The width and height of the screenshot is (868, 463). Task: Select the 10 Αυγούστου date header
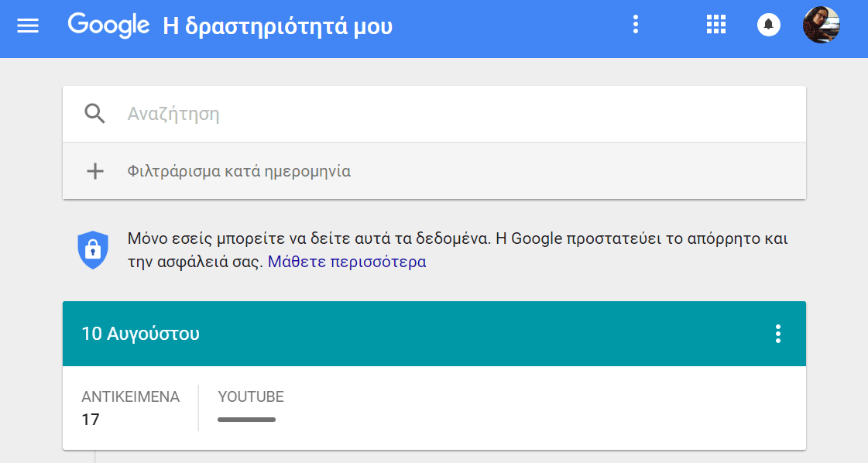click(141, 334)
